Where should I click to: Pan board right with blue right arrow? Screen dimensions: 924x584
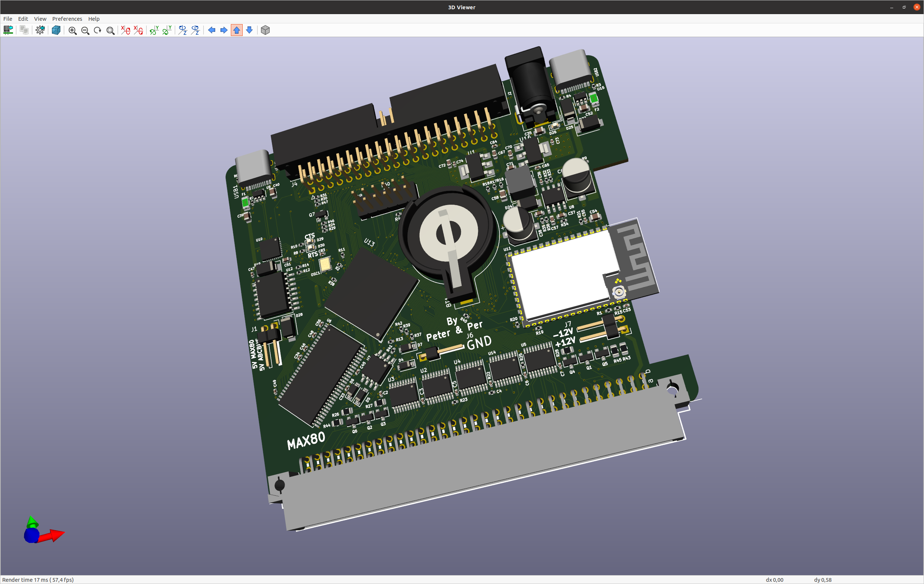(224, 30)
